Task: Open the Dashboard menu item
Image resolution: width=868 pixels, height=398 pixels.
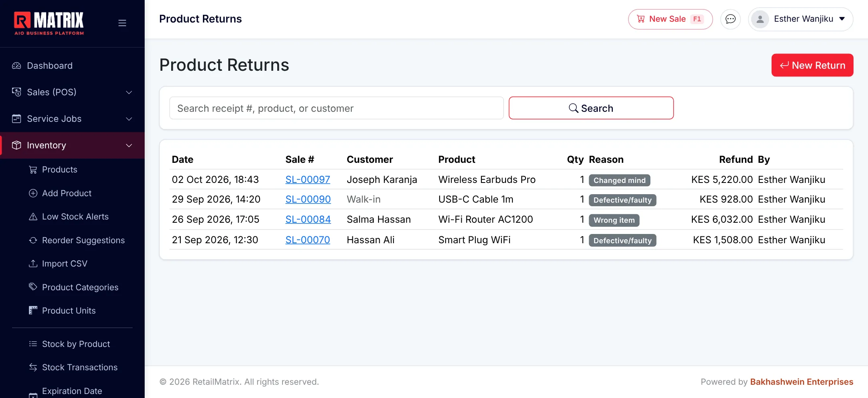Action: point(72,66)
